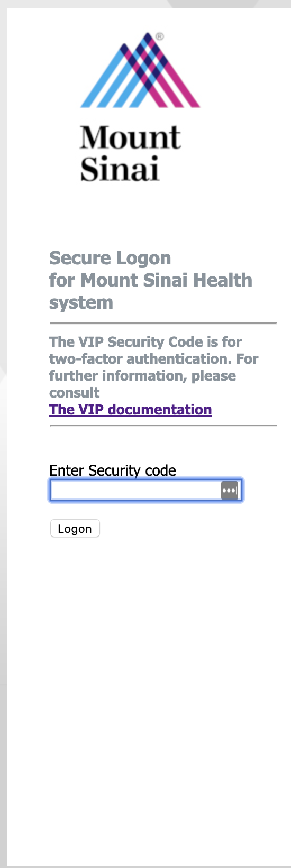The height and width of the screenshot is (868, 291).
Task: Click the "Enter Security code" label
Action: [113, 470]
